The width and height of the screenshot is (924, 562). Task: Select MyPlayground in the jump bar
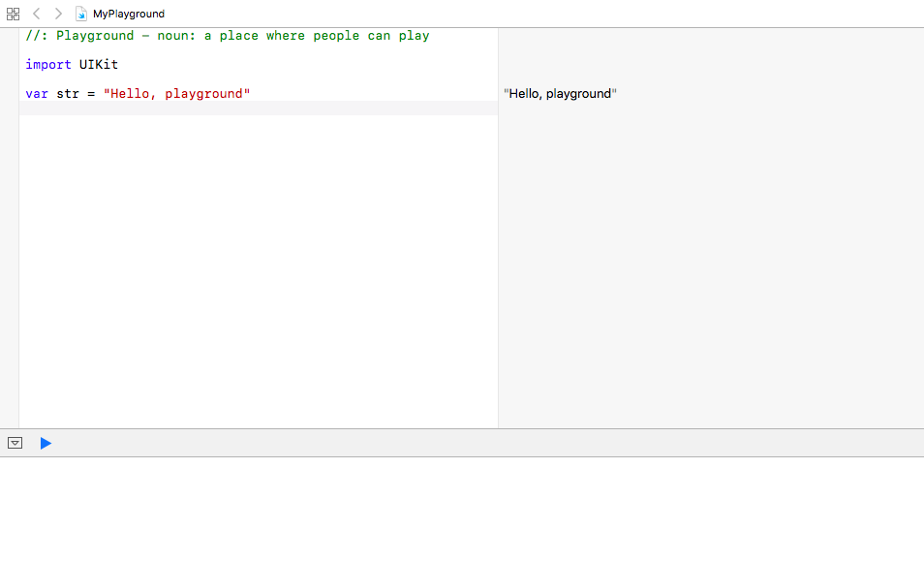coord(129,14)
